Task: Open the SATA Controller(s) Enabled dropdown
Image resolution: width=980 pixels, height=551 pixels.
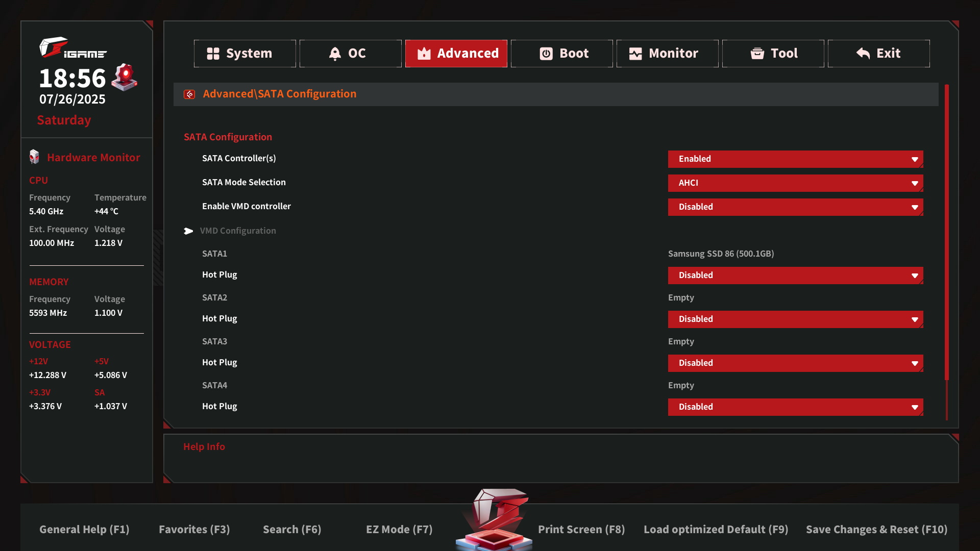Action: pyautogui.click(x=795, y=159)
